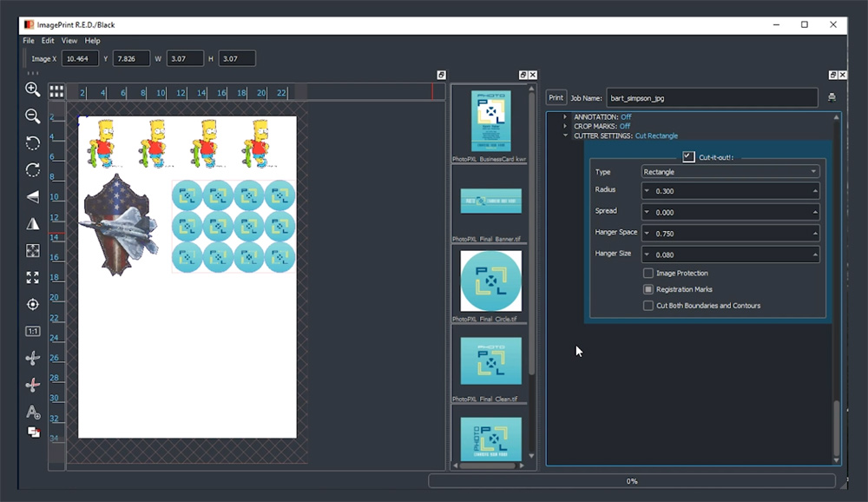Select the PhotoPXL_Final_Circle.tif thumbnail
The width and height of the screenshot is (868, 502).
click(490, 281)
